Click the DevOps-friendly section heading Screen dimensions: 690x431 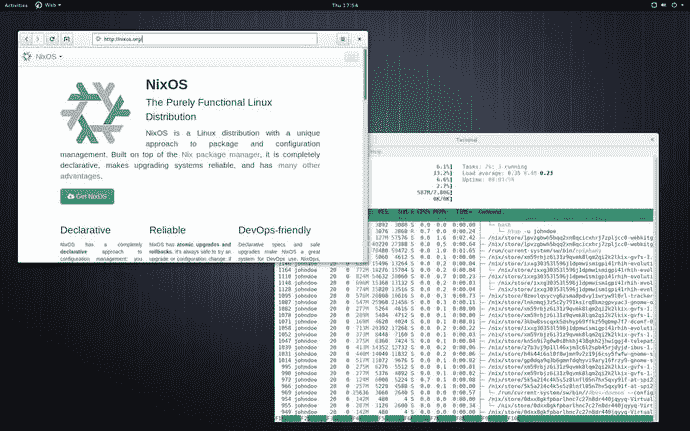pyautogui.click(x=275, y=230)
